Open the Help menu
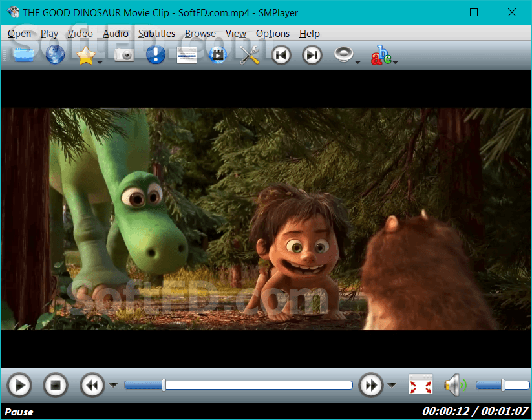 [310, 33]
